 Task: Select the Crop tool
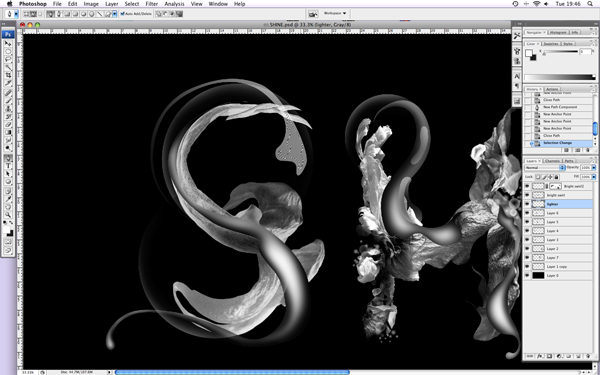pyautogui.click(x=8, y=75)
